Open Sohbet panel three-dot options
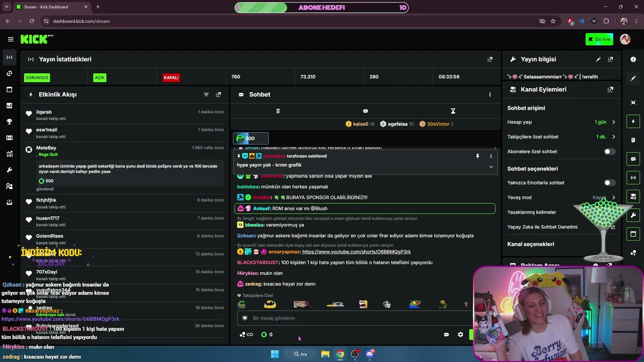 [x=490, y=95]
